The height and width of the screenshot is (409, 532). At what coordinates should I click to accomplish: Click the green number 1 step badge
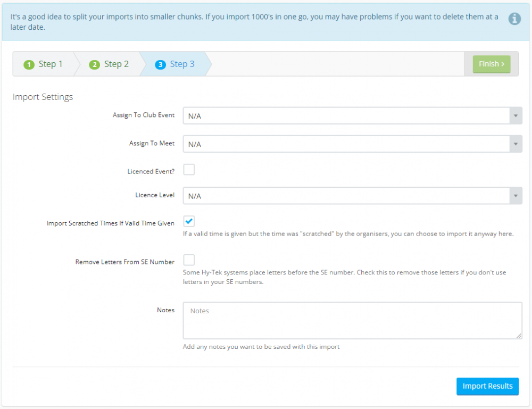pyautogui.click(x=29, y=64)
